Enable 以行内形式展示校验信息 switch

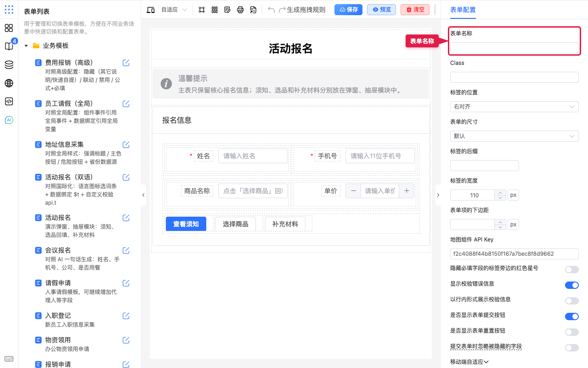point(572,301)
